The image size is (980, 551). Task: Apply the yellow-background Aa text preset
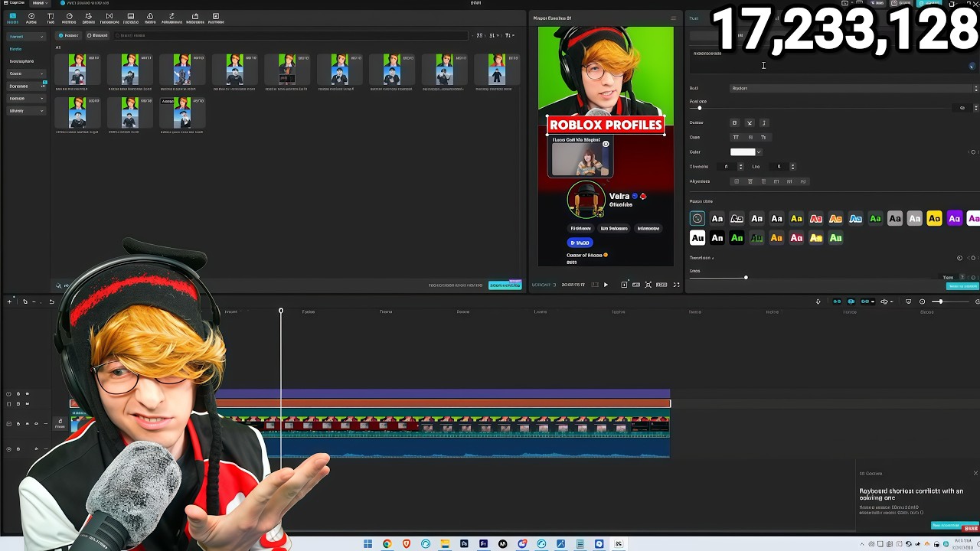(934, 219)
